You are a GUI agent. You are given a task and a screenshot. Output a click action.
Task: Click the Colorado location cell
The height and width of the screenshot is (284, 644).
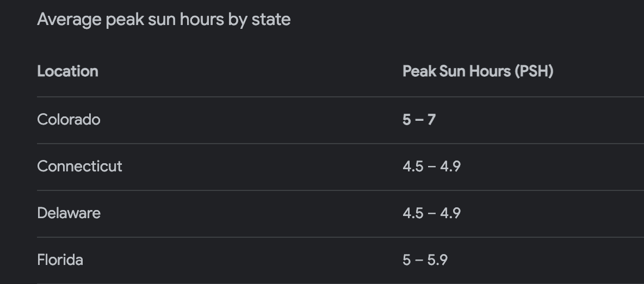(69, 120)
